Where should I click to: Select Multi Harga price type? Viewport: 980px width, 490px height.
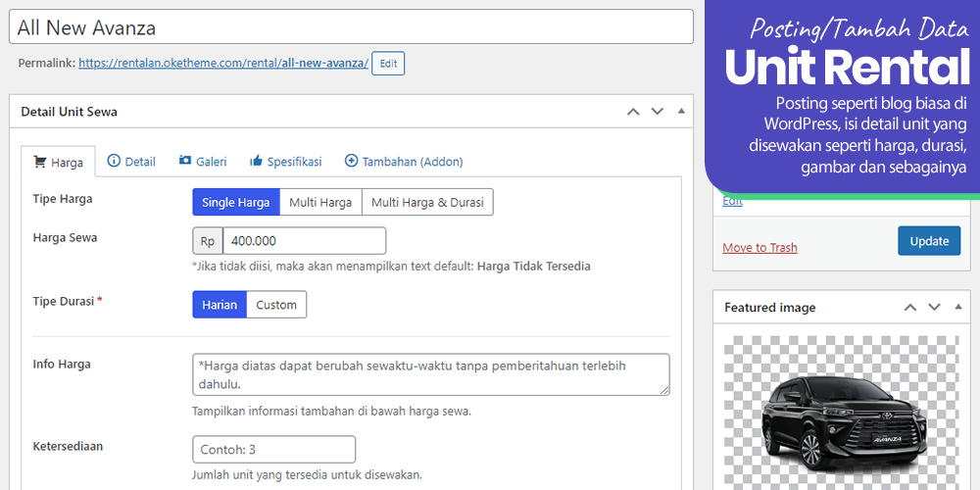click(x=320, y=203)
